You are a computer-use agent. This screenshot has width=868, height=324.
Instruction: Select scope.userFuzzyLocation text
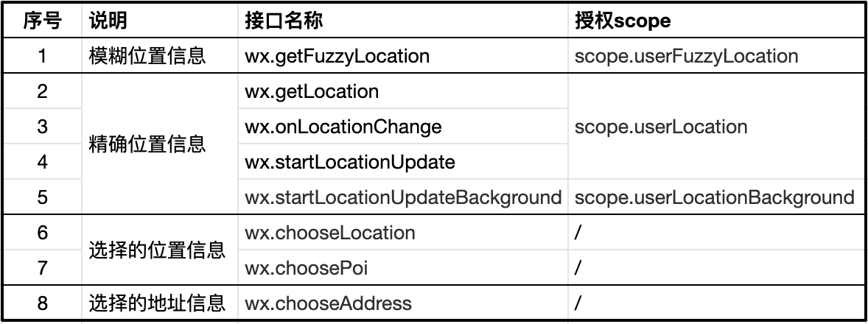(x=686, y=56)
